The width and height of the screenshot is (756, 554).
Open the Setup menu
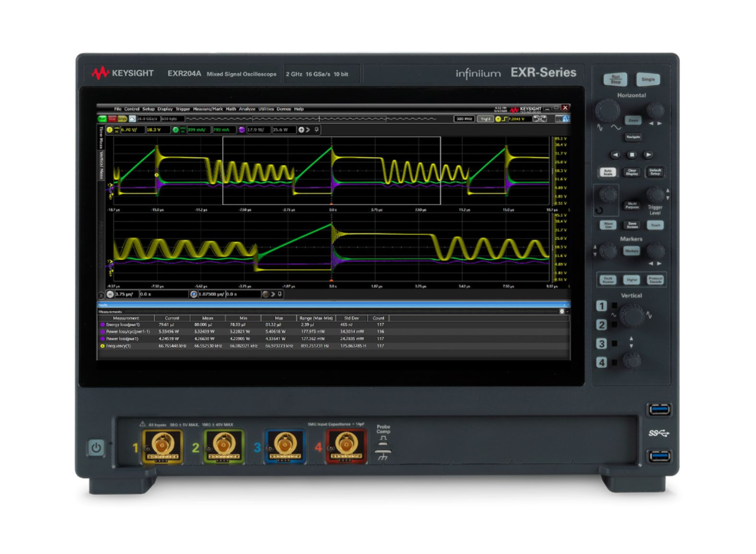point(148,109)
